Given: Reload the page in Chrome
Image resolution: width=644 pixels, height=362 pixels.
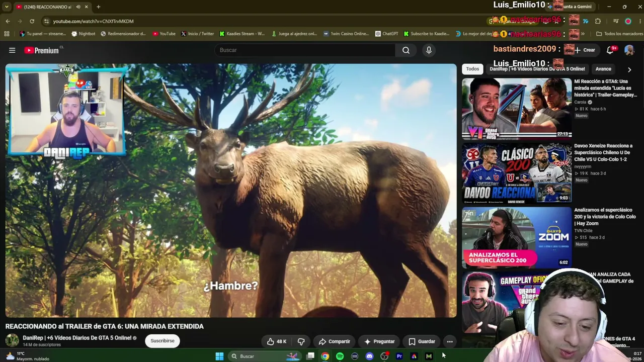Looking at the screenshot, I should point(32,21).
